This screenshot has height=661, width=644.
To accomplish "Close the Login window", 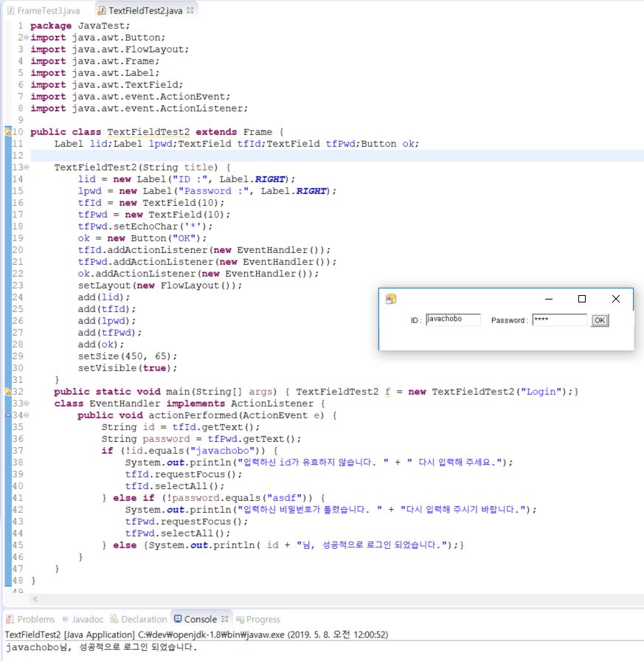I will 616,299.
